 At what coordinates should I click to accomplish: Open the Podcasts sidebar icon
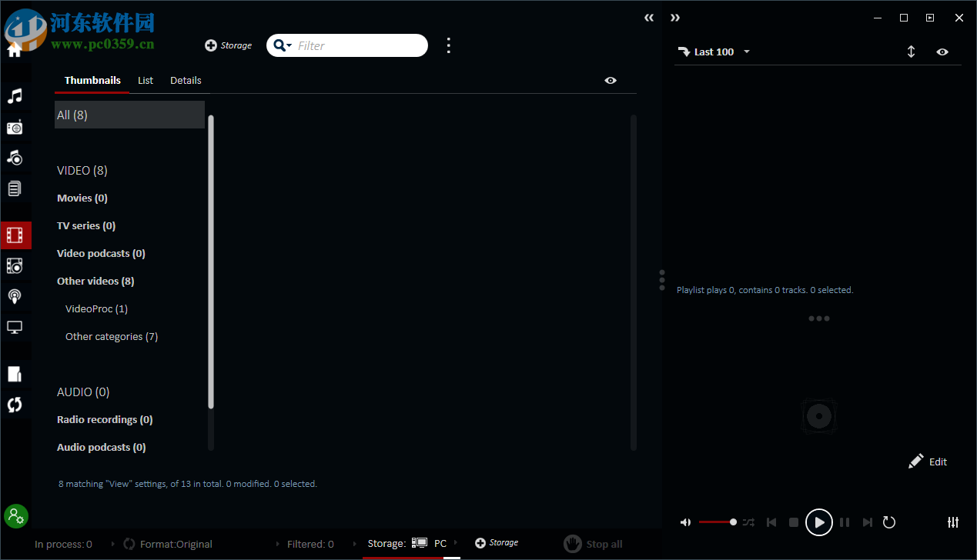[15, 296]
